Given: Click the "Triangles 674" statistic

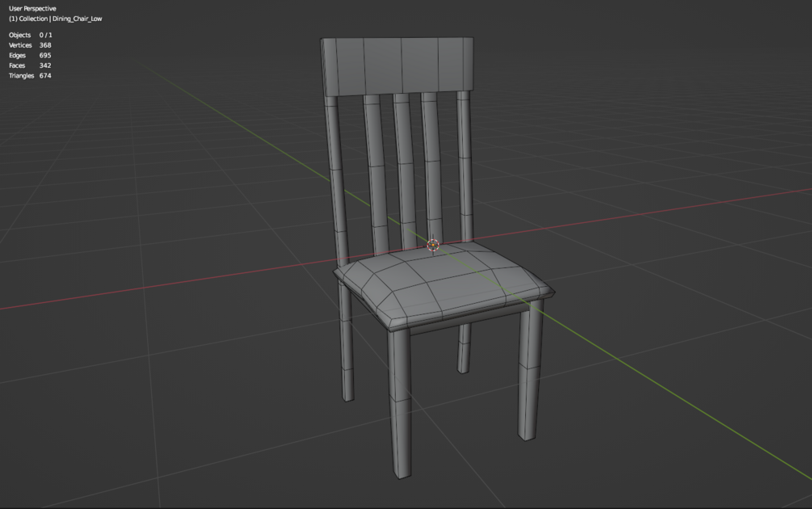Looking at the screenshot, I should pyautogui.click(x=30, y=76).
